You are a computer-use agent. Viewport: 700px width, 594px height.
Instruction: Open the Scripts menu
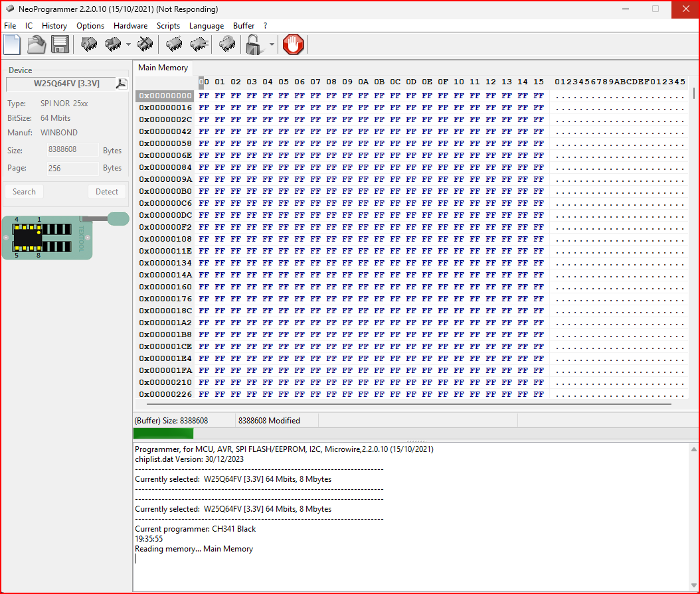[168, 26]
